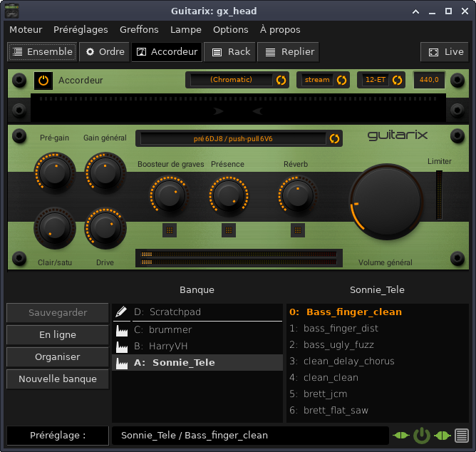Image resolution: width=476 pixels, height=452 pixels.
Task: Open the Préréglages menu
Action: (x=81, y=29)
